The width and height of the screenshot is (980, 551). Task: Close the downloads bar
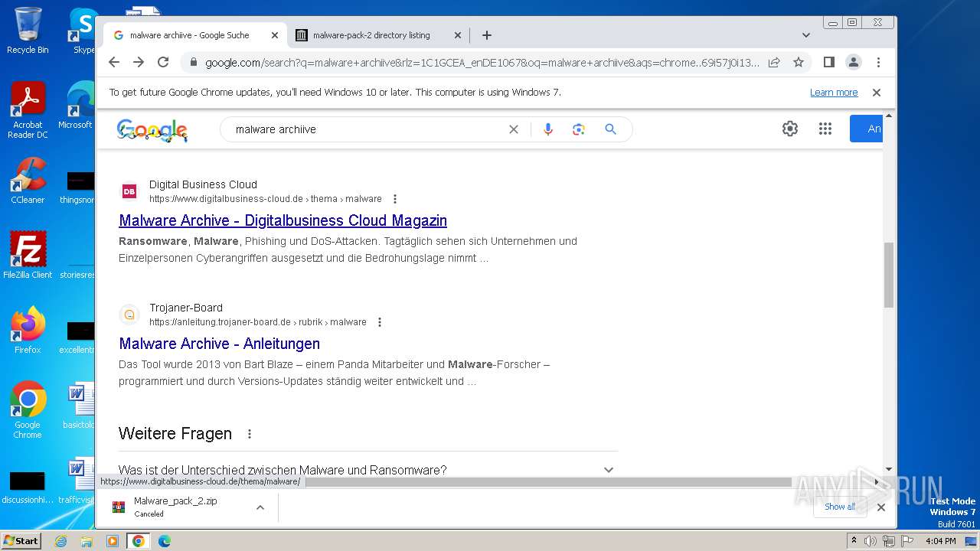(881, 507)
